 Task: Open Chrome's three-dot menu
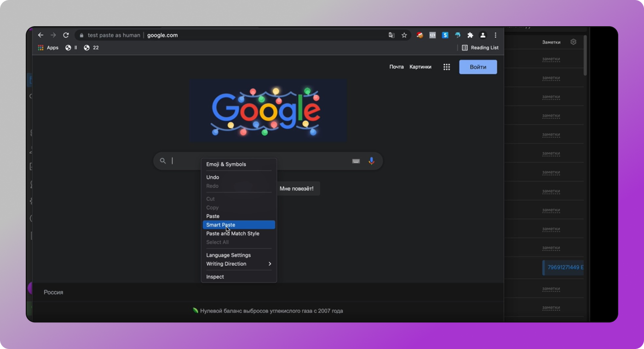pos(495,35)
